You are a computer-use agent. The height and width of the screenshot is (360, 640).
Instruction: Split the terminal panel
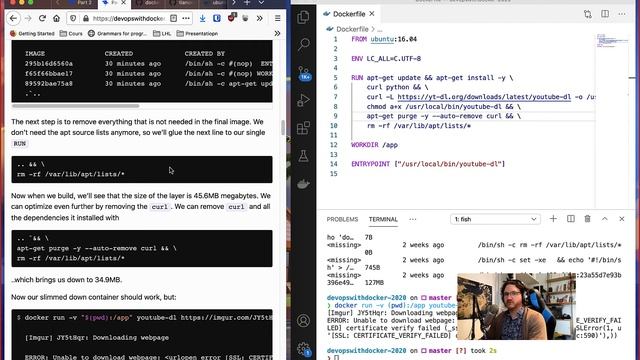pos(571,219)
